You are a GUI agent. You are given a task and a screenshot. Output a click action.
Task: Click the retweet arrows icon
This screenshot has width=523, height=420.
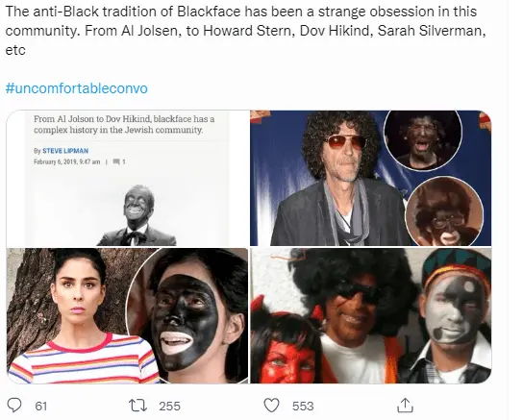tap(137, 406)
